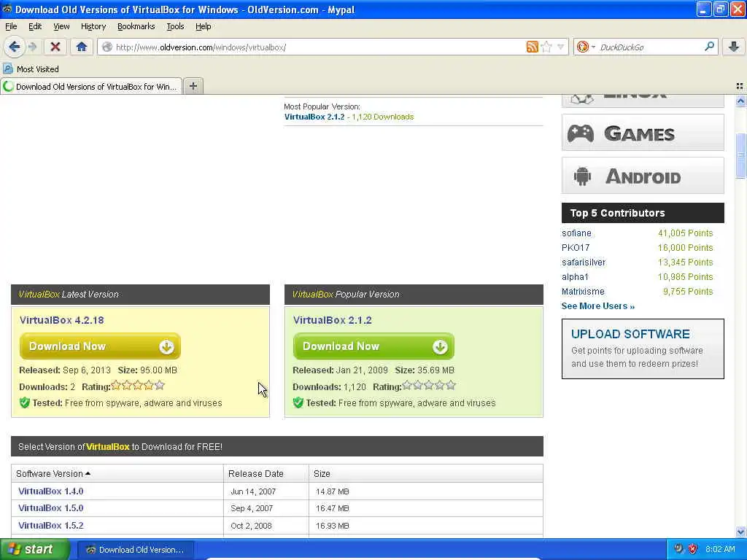Screen dimensions: 747x560
Task: Click the red security shield tray icon
Action: (693, 549)
